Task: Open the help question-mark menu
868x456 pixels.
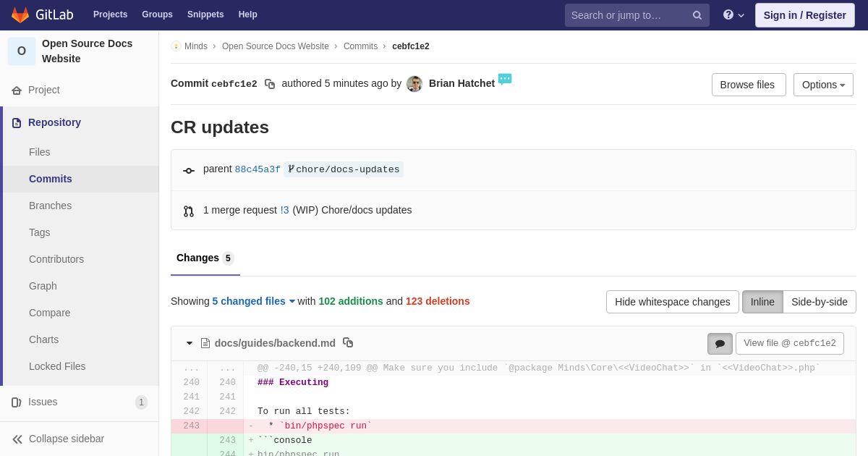Action: pos(733,15)
